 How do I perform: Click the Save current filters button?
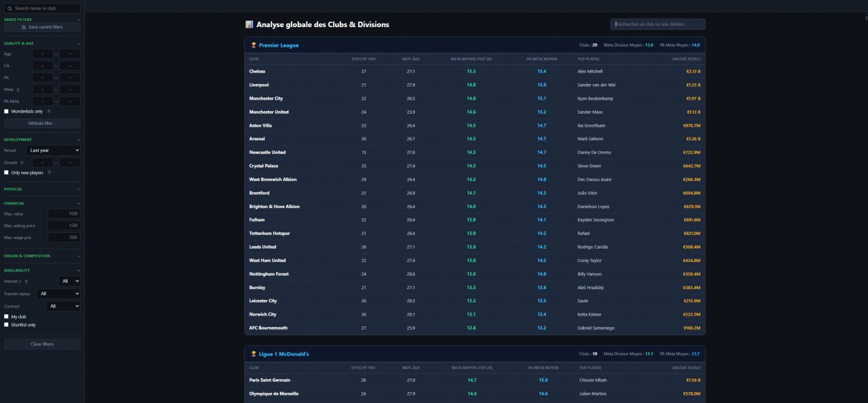click(x=42, y=27)
